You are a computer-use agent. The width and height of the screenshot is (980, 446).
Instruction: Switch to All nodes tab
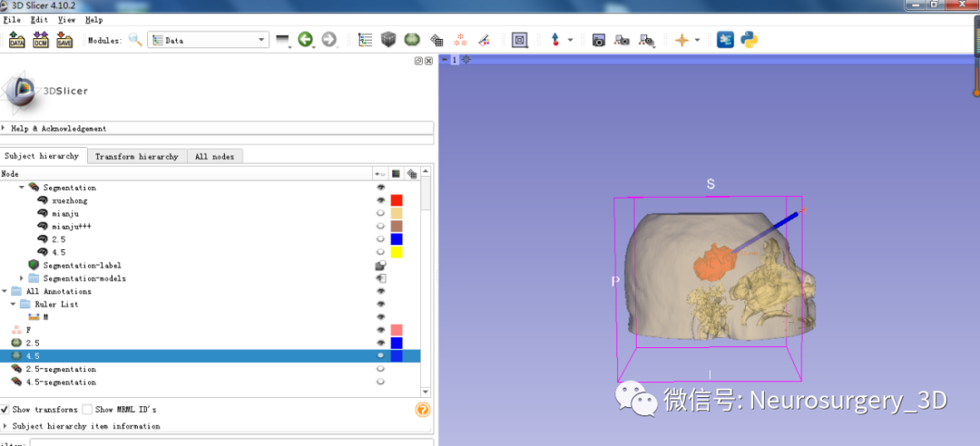(215, 157)
